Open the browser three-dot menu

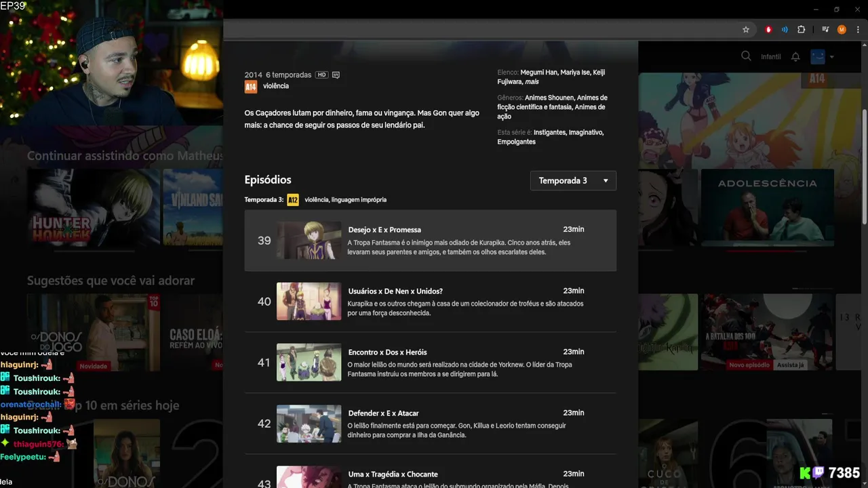click(856, 30)
